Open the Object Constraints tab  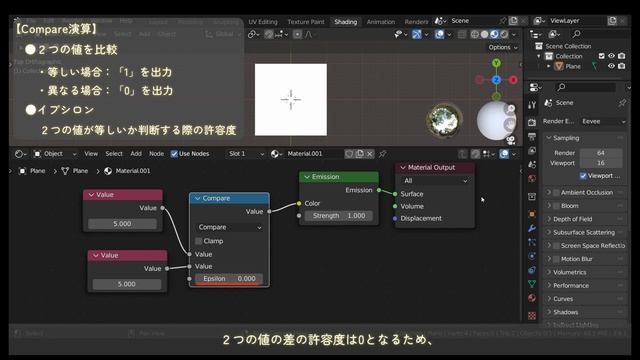(x=531, y=270)
